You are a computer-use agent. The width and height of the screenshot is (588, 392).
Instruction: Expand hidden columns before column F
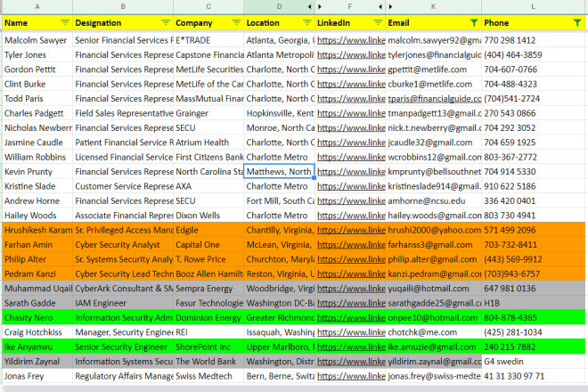coord(320,6)
